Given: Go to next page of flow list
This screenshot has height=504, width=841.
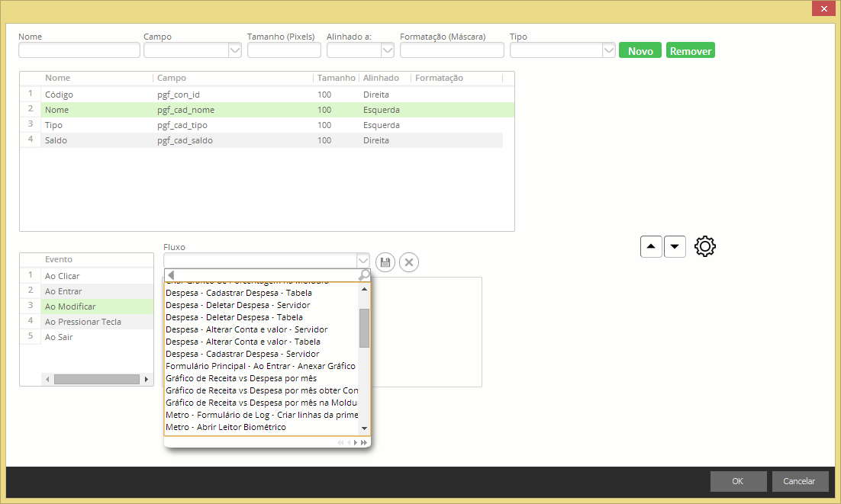Looking at the screenshot, I should click(356, 442).
